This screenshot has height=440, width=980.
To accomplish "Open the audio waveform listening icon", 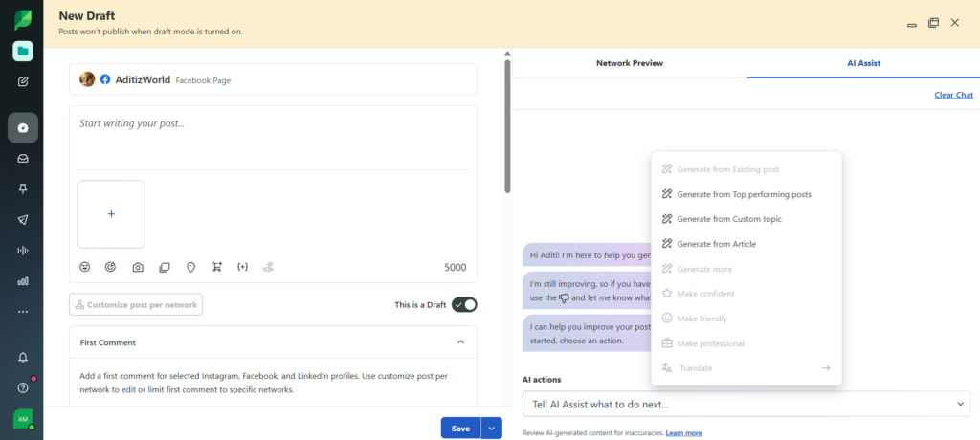I will [23, 251].
